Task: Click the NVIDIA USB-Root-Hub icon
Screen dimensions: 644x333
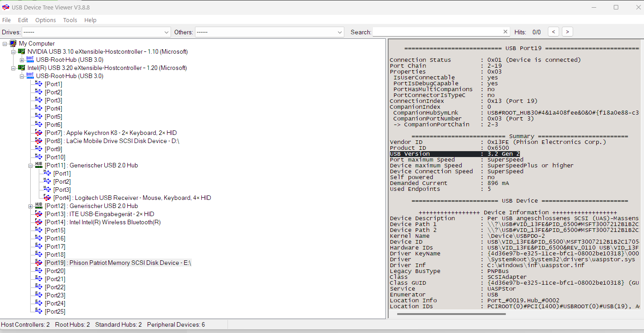Action: (30, 60)
